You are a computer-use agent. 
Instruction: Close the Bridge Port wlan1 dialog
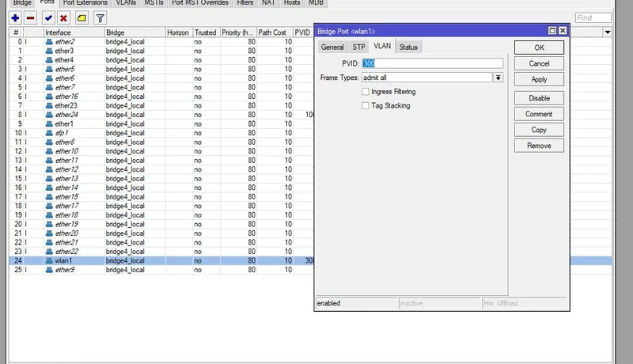tap(563, 31)
